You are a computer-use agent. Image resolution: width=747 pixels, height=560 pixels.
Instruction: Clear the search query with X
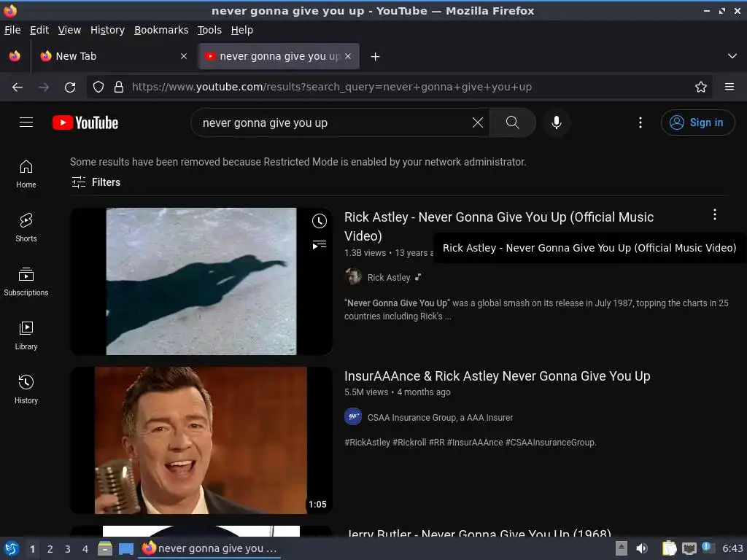click(x=477, y=122)
